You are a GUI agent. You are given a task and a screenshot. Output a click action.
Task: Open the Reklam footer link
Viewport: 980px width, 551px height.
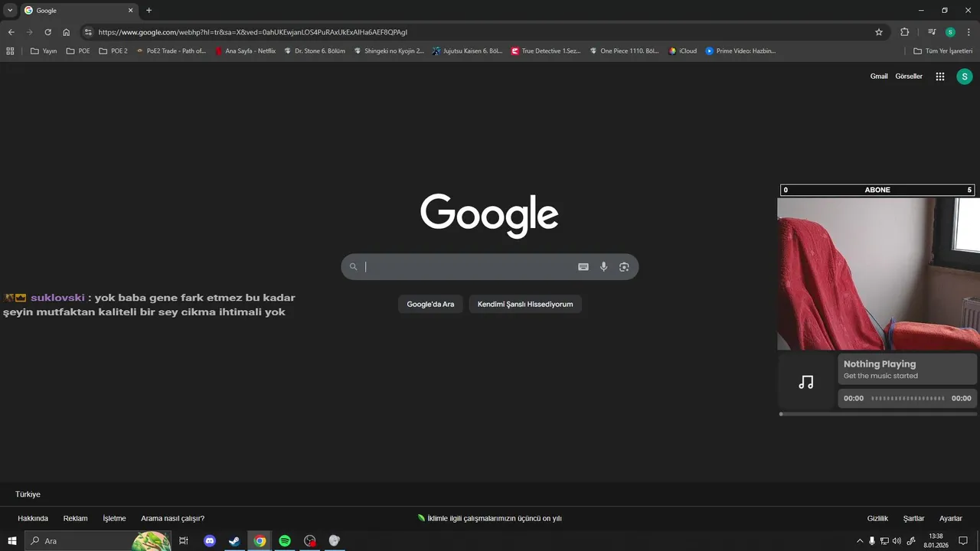point(75,518)
